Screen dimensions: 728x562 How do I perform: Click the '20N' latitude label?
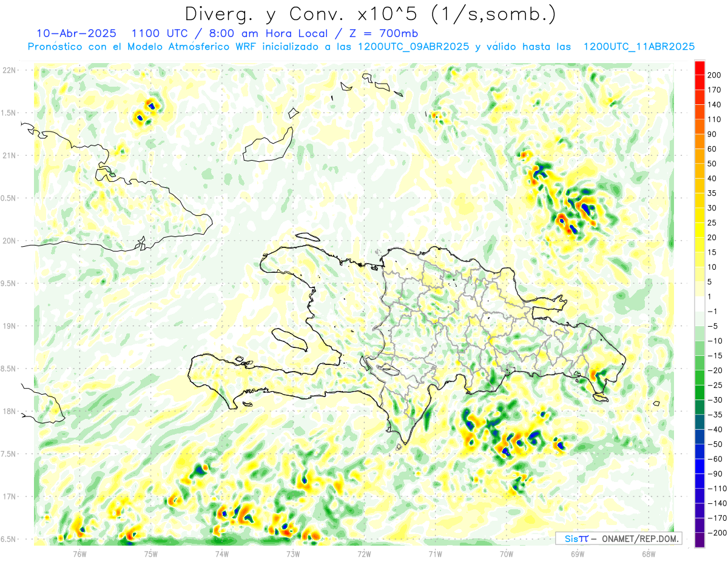[8, 241]
